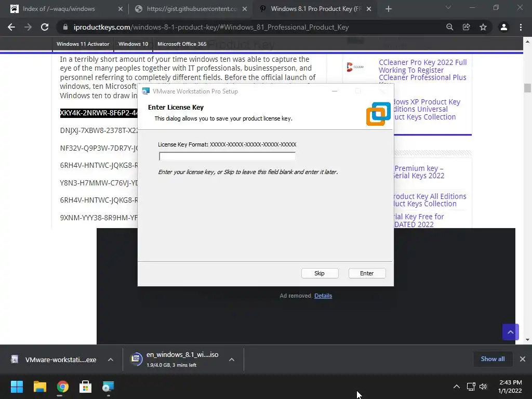Click the highlighted XKY4K-2NRWR product key
Screen dimensions: 532x399
[99, 113]
